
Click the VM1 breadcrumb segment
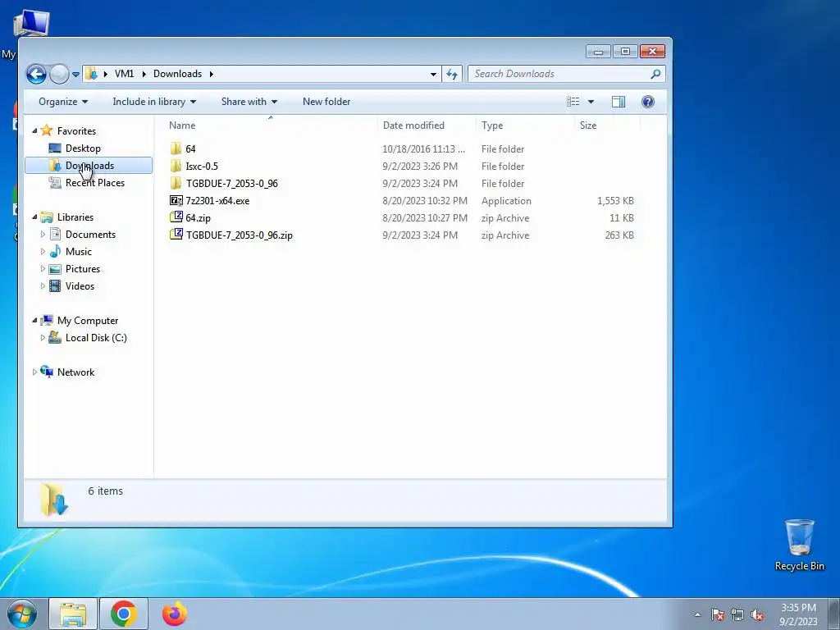[x=124, y=74]
